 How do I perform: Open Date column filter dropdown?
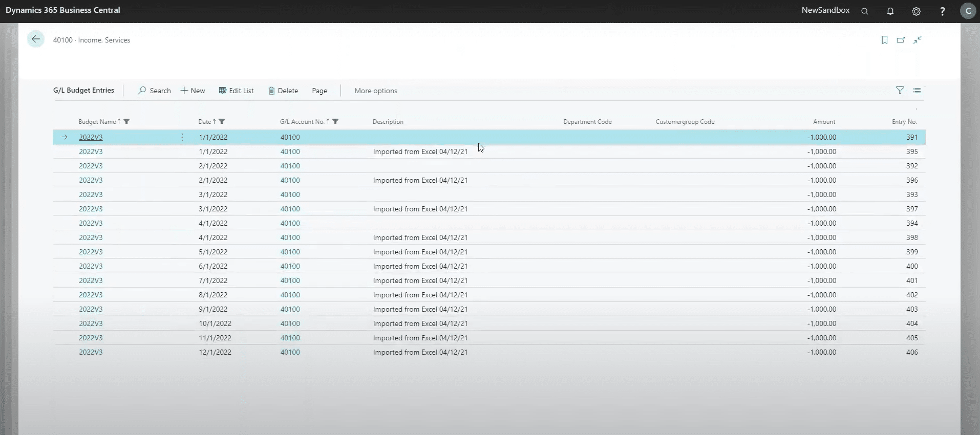(x=222, y=122)
